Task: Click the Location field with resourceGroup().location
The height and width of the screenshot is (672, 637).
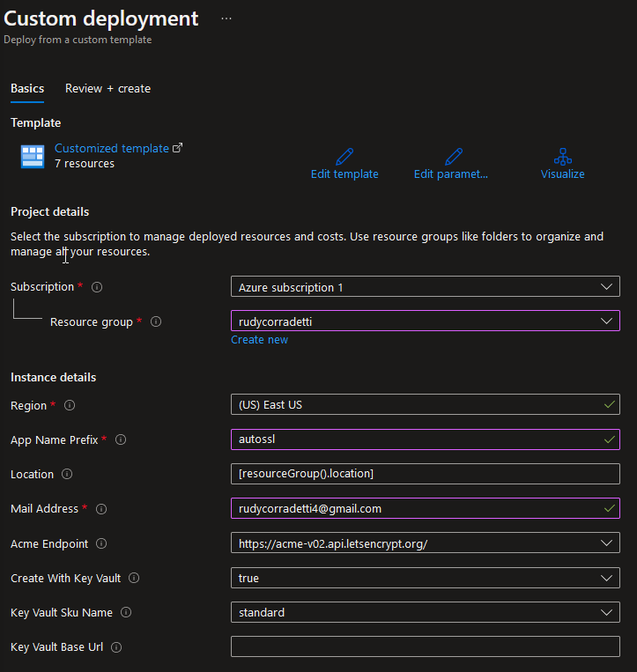Action: tap(426, 474)
